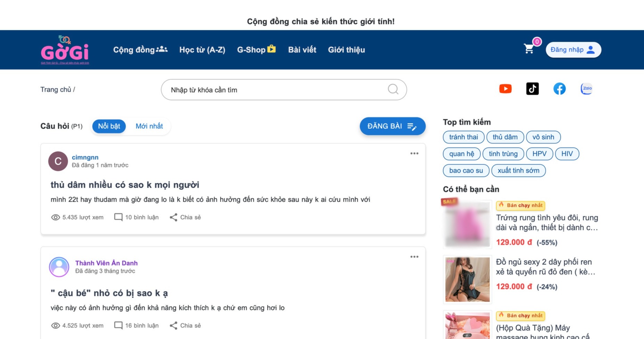Expand options menu on anonymous member's post
Image resolution: width=644 pixels, height=339 pixels.
click(x=414, y=257)
